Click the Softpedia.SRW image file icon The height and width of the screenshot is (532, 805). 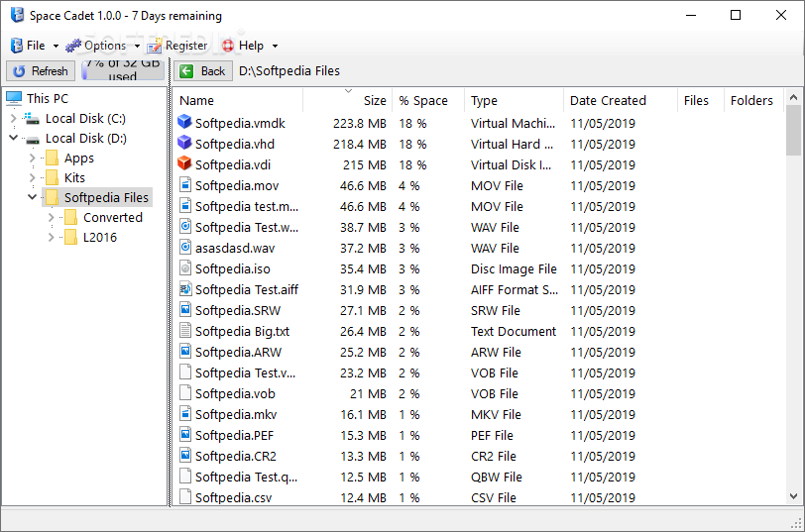click(185, 309)
